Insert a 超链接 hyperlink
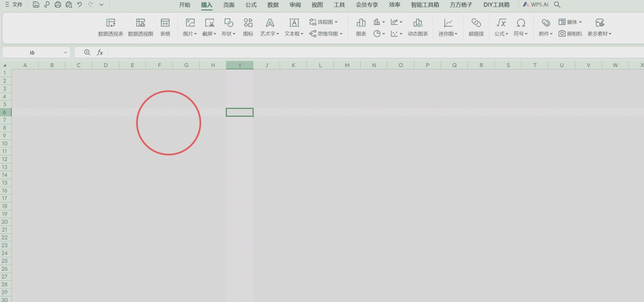Screen dimensions: 644x302 [x=476, y=28]
